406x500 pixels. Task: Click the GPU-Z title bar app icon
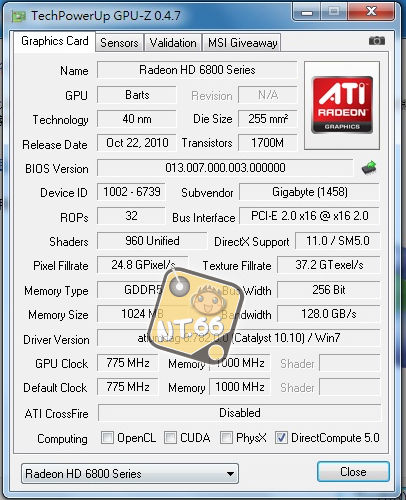click(19, 16)
